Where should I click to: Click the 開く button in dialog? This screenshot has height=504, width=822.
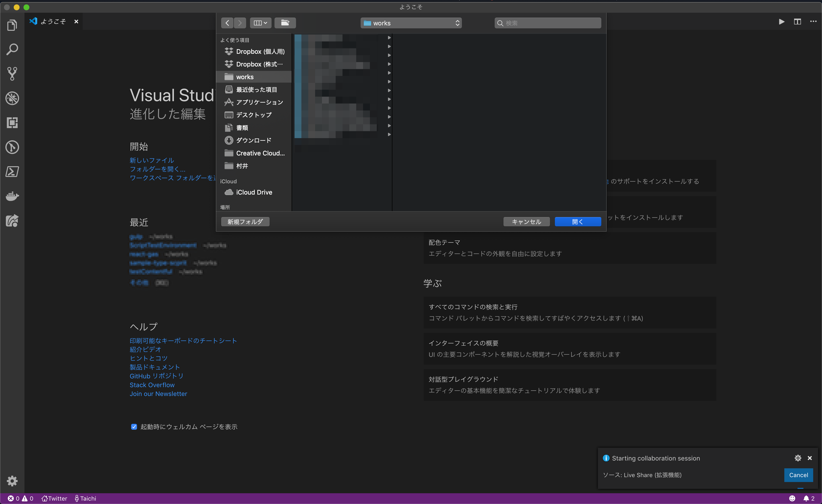point(578,222)
